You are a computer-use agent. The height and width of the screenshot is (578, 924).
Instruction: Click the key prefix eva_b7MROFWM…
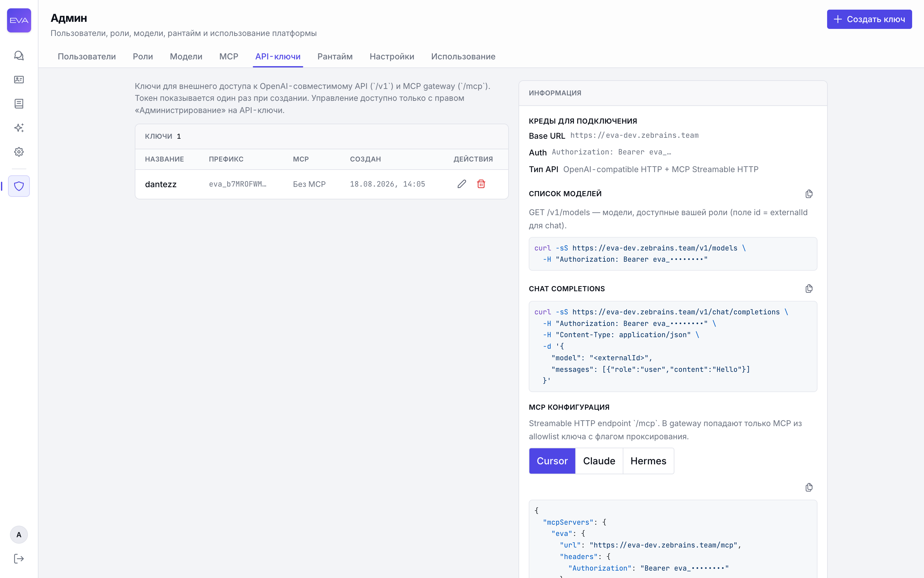(237, 184)
